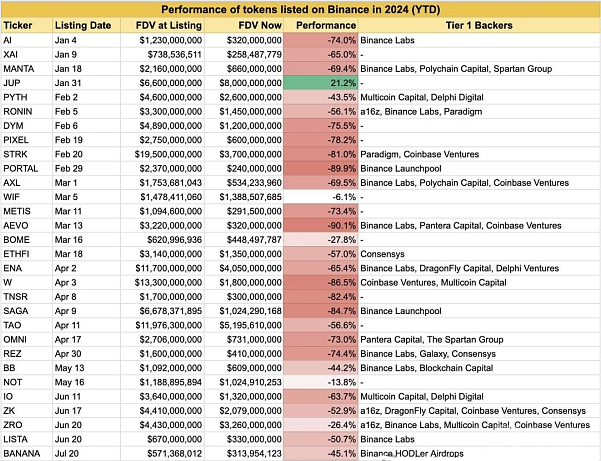Image resolution: width=601 pixels, height=461 pixels.
Task: Click the NOT ticker cell
Action: click(x=26, y=382)
